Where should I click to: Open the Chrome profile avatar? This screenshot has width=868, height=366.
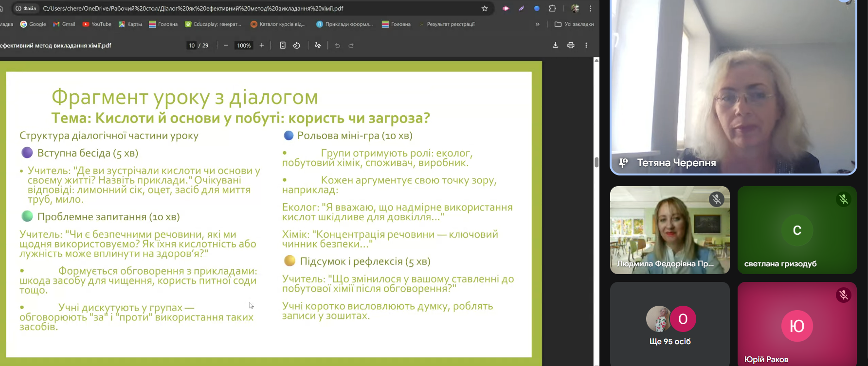(575, 8)
